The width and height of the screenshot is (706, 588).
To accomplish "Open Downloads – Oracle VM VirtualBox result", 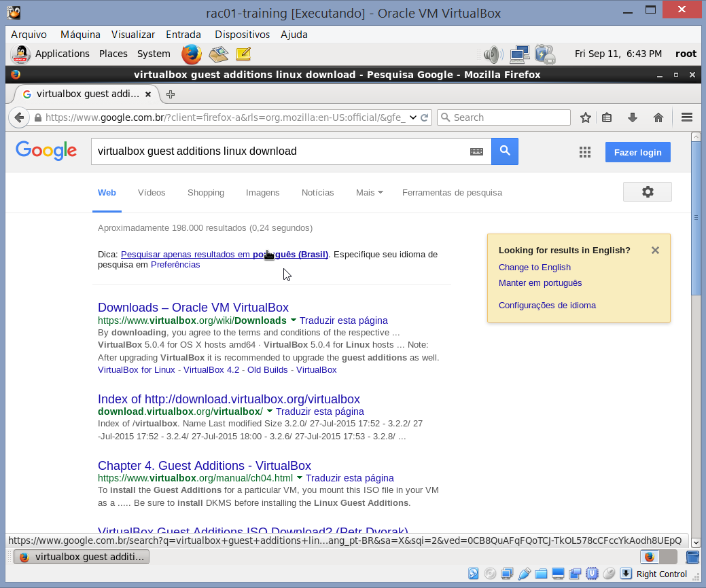I will click(193, 308).
